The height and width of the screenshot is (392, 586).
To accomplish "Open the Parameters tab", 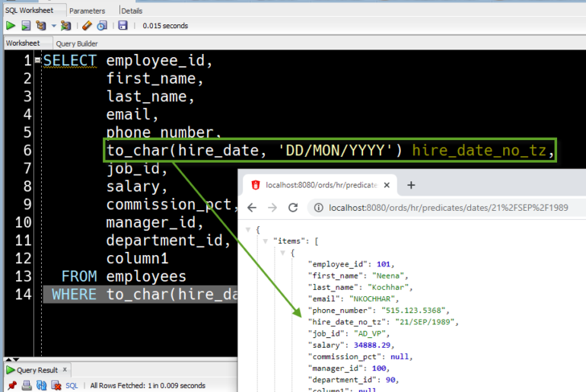I will (x=87, y=11).
